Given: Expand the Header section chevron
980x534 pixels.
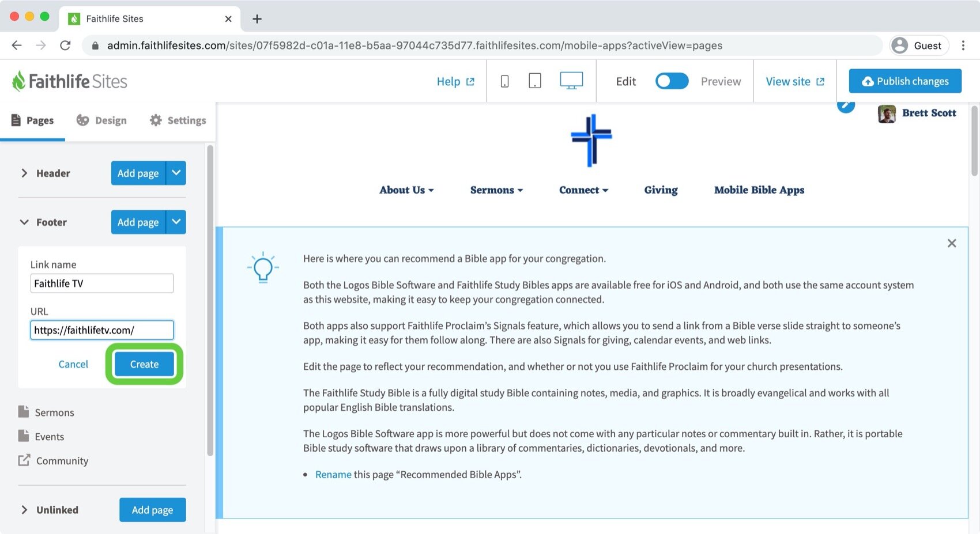Looking at the screenshot, I should 24,173.
